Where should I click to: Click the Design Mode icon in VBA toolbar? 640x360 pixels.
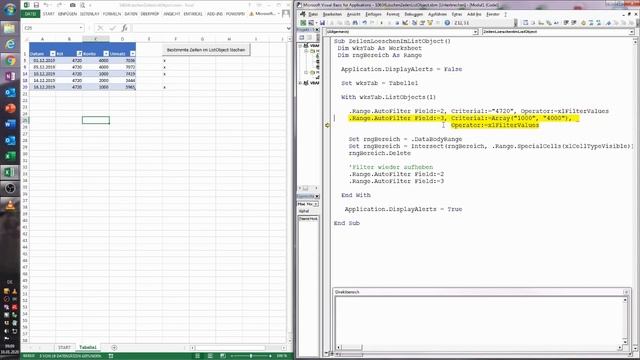point(405,23)
